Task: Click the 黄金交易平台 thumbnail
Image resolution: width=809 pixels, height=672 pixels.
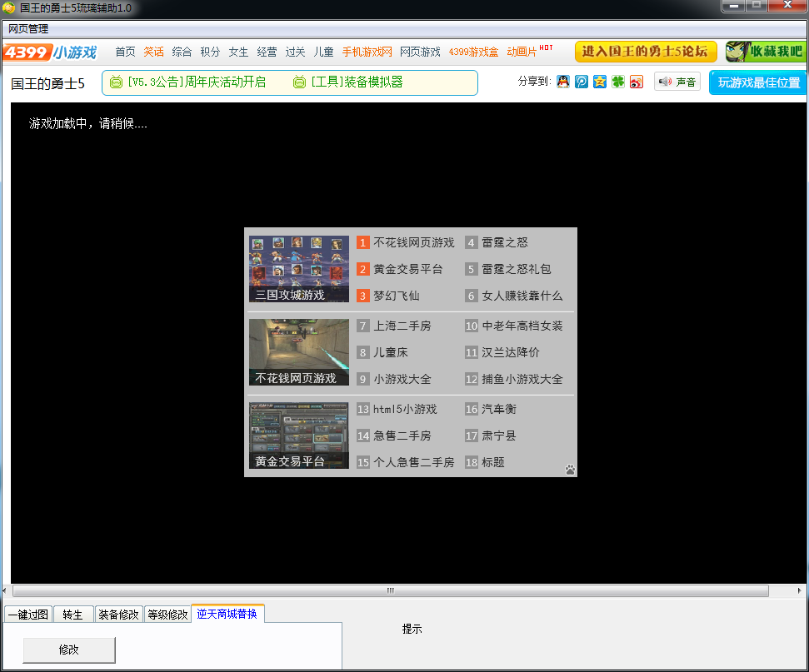Action: (x=299, y=436)
